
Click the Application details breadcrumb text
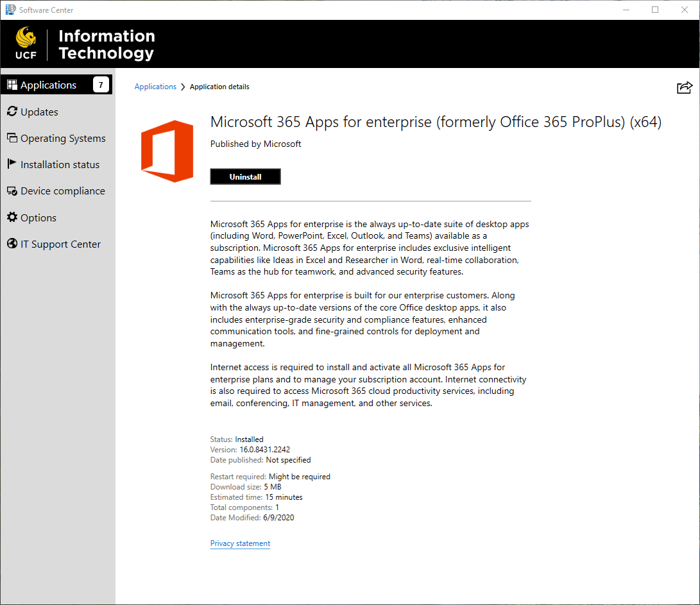point(219,87)
